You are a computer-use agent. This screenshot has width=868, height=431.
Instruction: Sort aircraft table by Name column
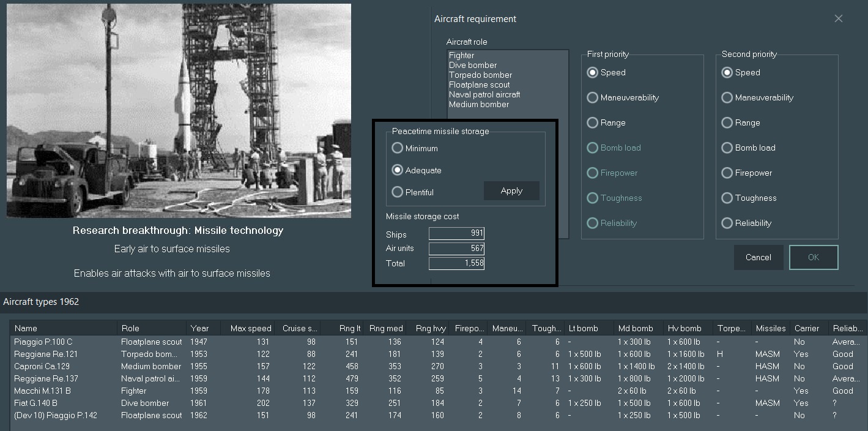click(64, 328)
